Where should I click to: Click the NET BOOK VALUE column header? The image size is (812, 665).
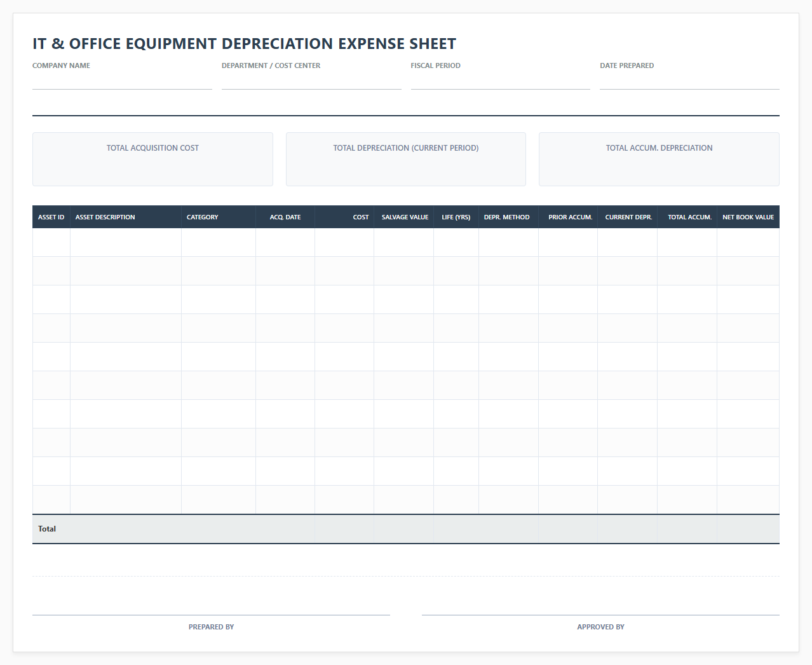click(748, 217)
